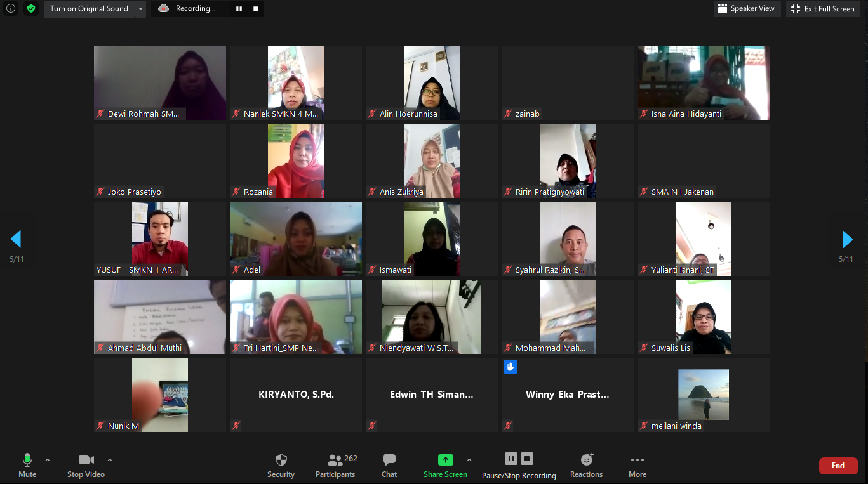Go to next gallery page with right arrow
The width and height of the screenshot is (868, 484).
(x=847, y=239)
